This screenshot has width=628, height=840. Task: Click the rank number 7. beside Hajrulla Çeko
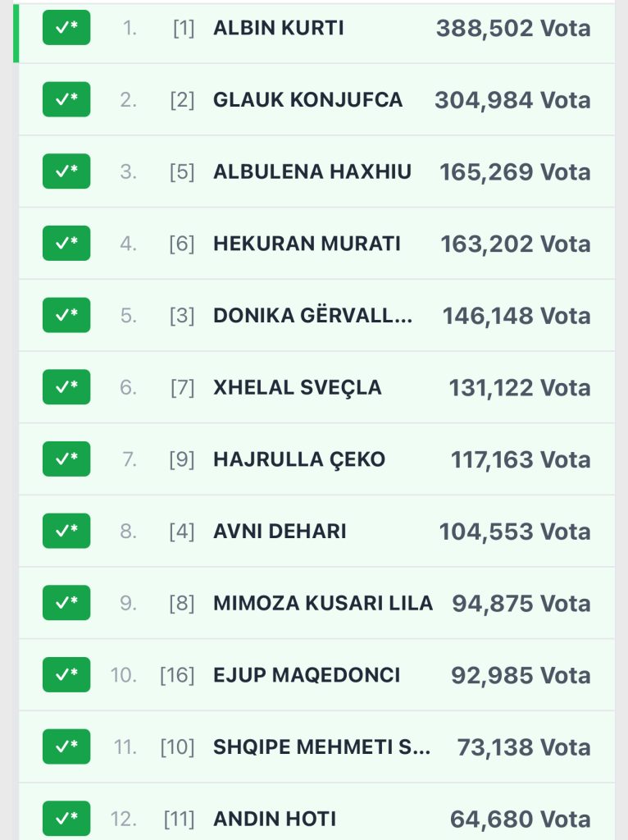pyautogui.click(x=129, y=459)
